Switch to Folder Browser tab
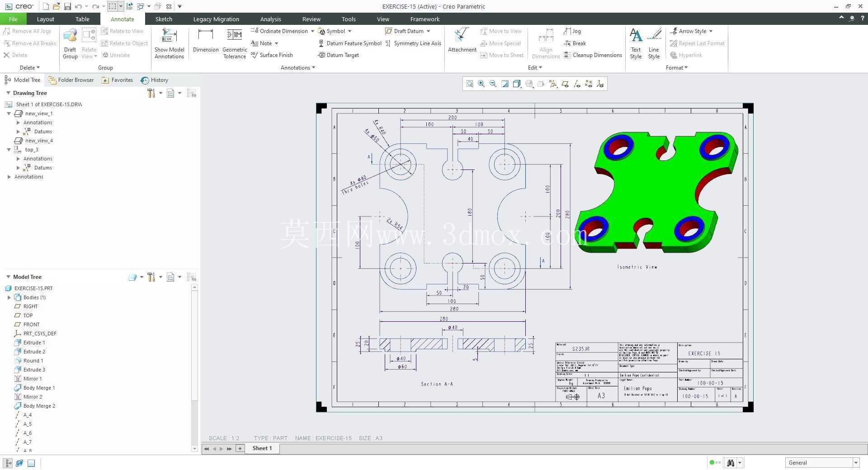The height and width of the screenshot is (470, 868). [71, 80]
